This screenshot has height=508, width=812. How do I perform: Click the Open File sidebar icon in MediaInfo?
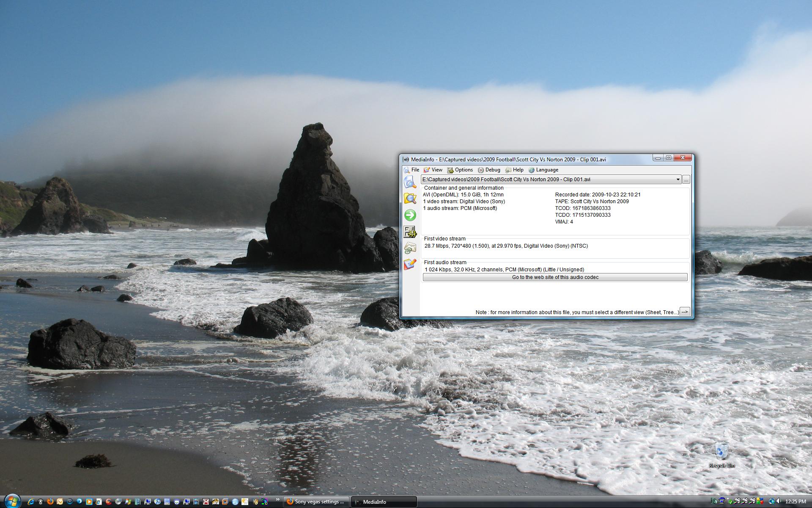tap(410, 182)
